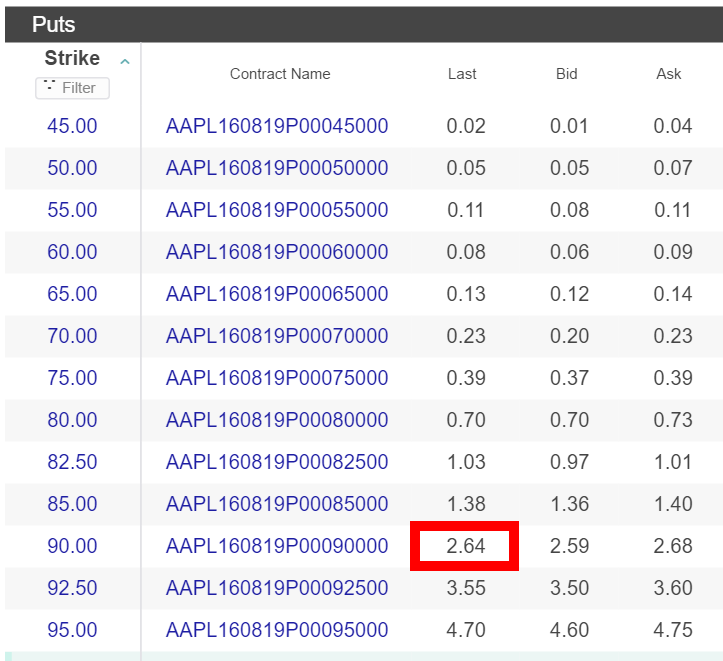Click the Ask column header
The image size is (723, 661).
coord(669,74)
